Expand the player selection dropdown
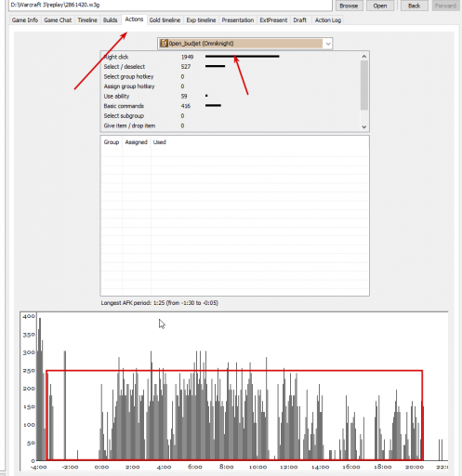The height and width of the screenshot is (476, 462). pos(328,44)
